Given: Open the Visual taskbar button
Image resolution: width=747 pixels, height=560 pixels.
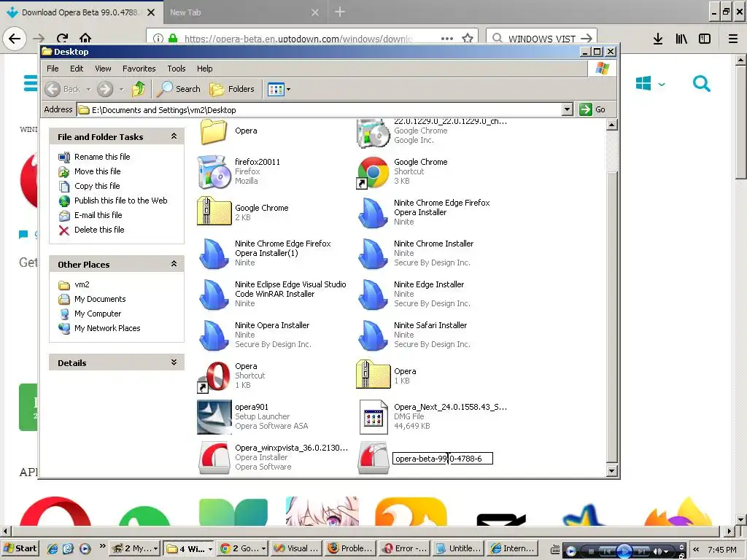Looking at the screenshot, I should [x=298, y=548].
